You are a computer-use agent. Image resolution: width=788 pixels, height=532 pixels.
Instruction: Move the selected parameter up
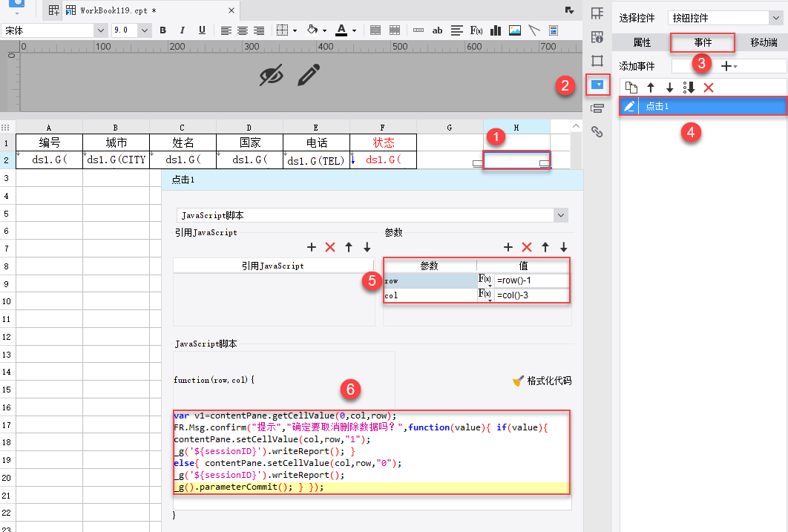(x=545, y=247)
